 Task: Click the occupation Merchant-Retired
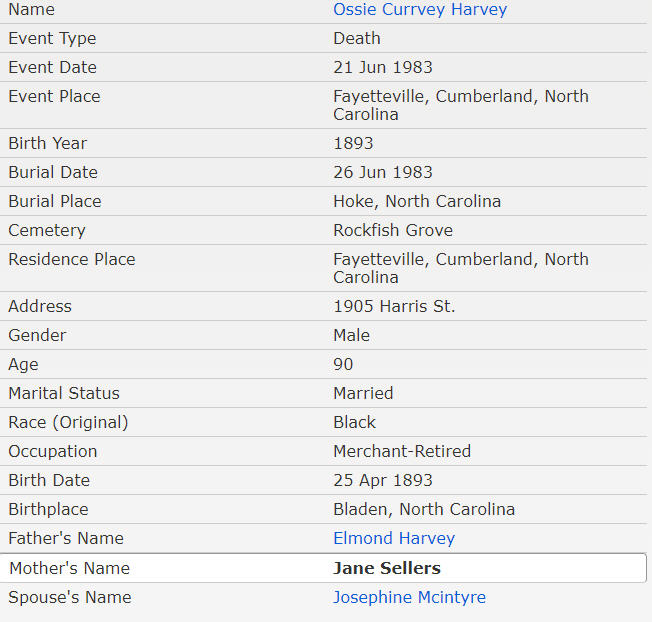402,451
